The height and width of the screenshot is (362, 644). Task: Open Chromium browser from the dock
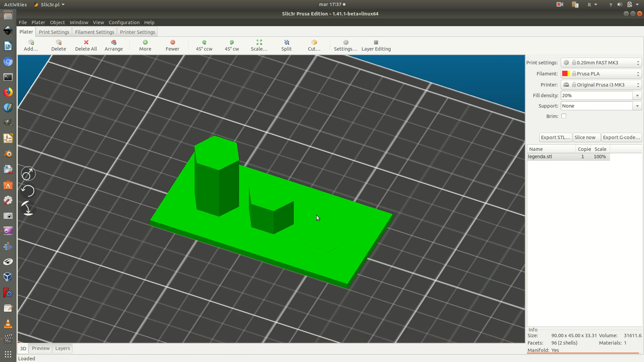coord(8,62)
